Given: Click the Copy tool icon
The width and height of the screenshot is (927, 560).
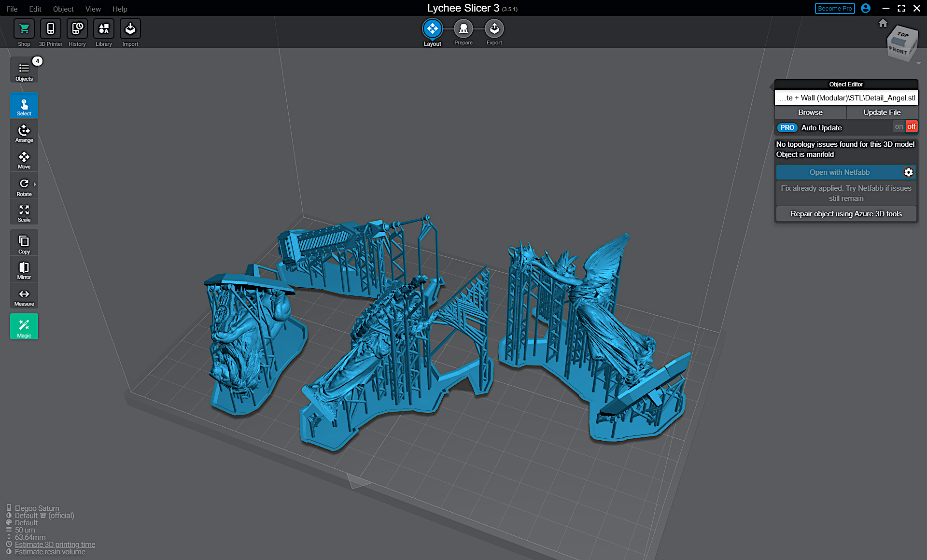Looking at the screenshot, I should click(24, 244).
